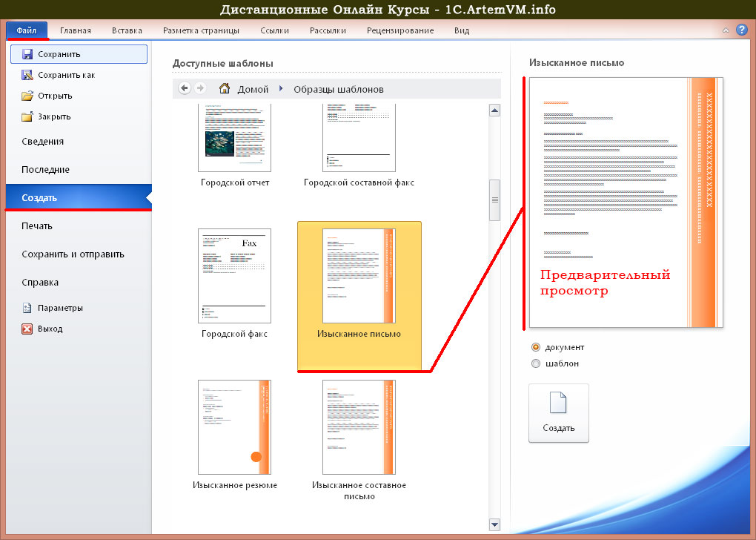
Task: Click the Forward arrow in templates navigation
Action: point(200,88)
